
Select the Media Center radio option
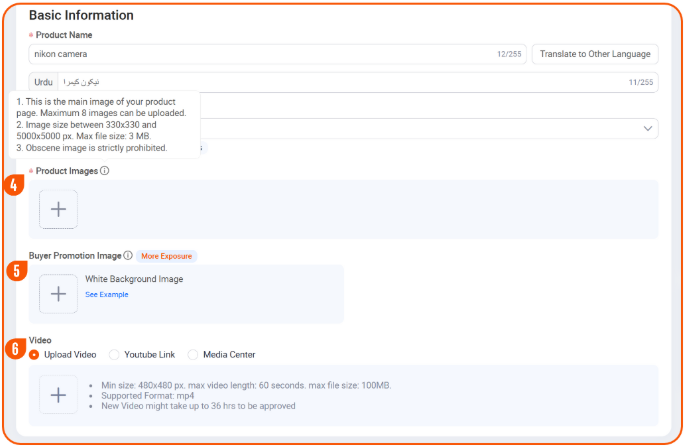pos(193,355)
